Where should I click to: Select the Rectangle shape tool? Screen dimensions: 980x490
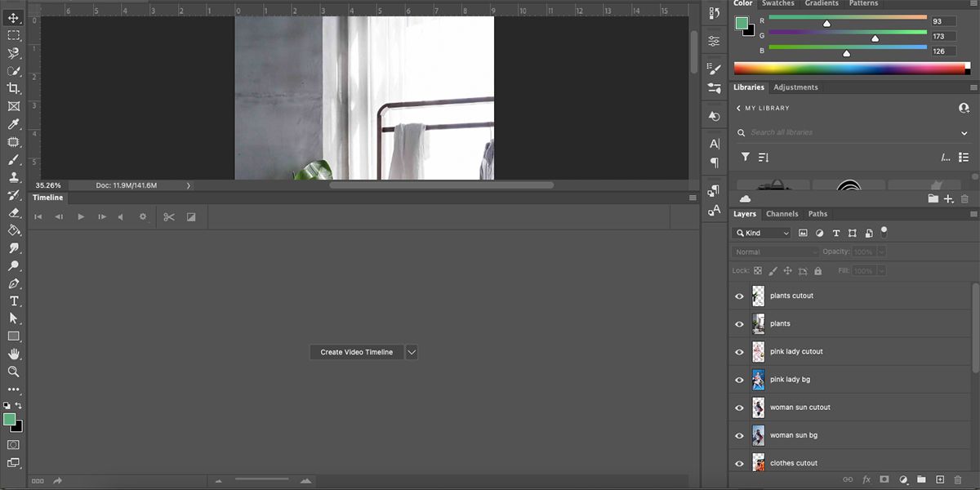pos(14,336)
